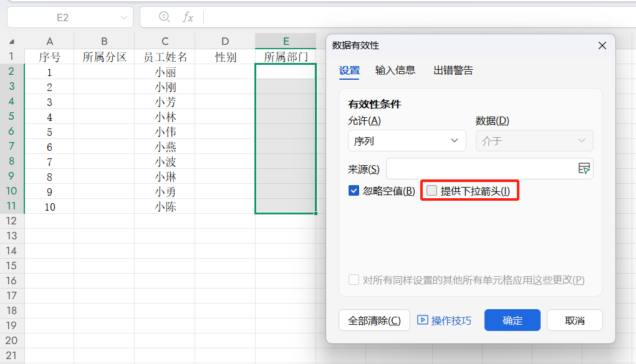The image size is (636, 364).
Task: Click the cell containing 小伟
Action: (x=164, y=132)
